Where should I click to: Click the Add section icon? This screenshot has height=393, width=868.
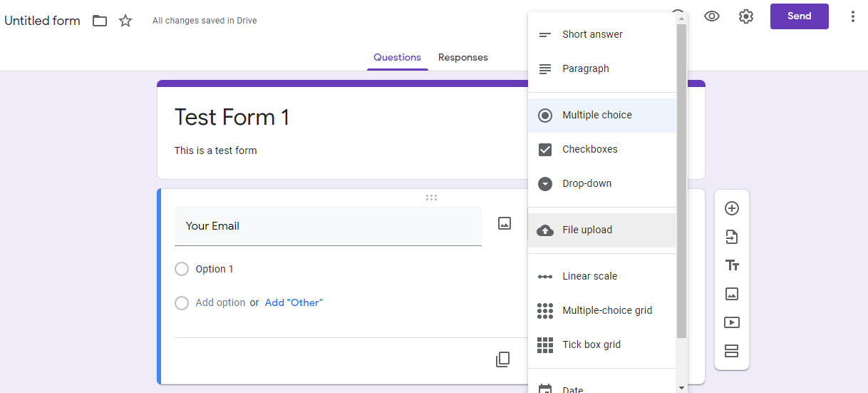pos(731,351)
